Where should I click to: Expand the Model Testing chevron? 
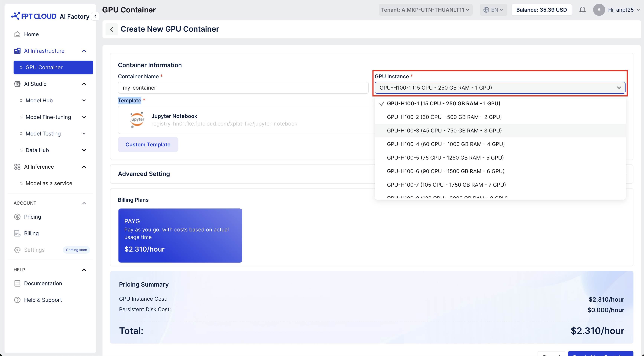pos(84,134)
